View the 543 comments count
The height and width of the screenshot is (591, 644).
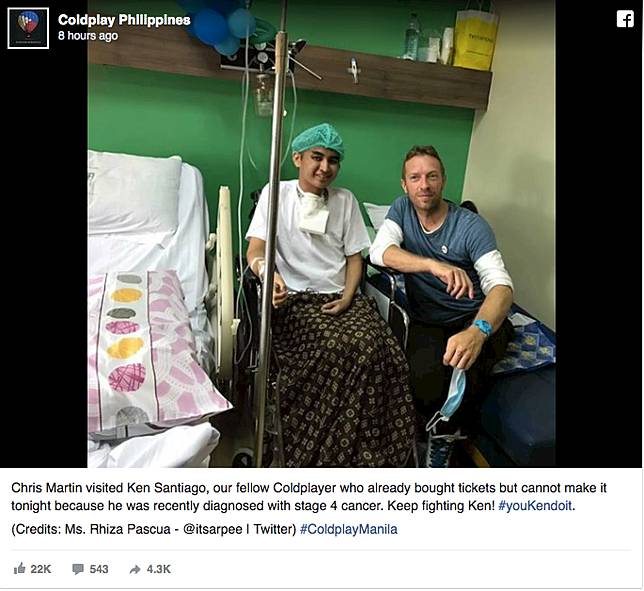(99, 569)
